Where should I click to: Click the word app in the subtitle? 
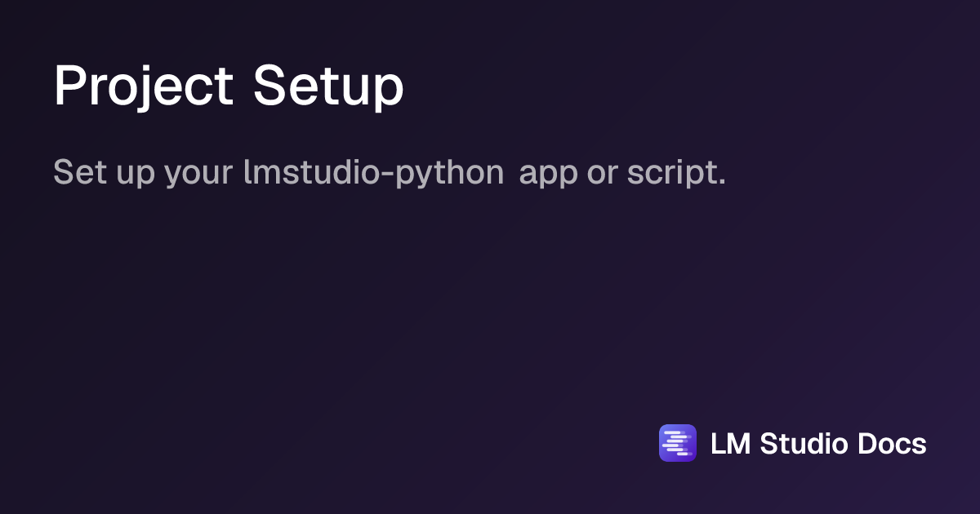tap(549, 176)
